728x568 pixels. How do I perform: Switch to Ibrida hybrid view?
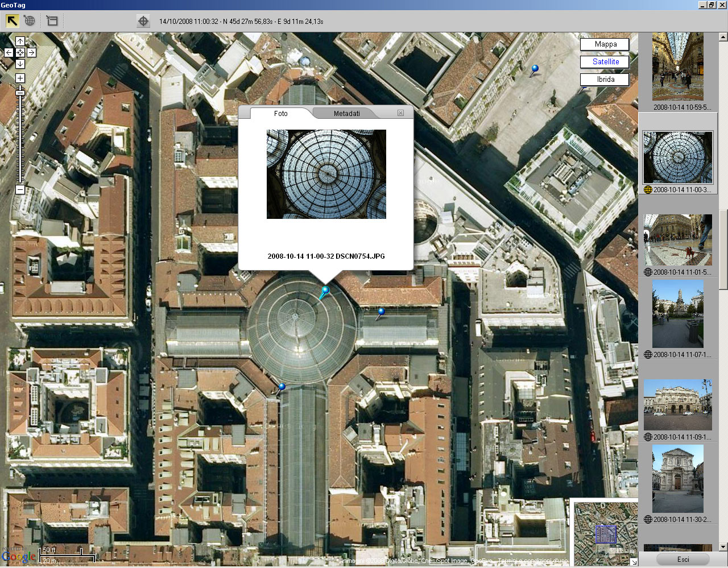point(605,80)
